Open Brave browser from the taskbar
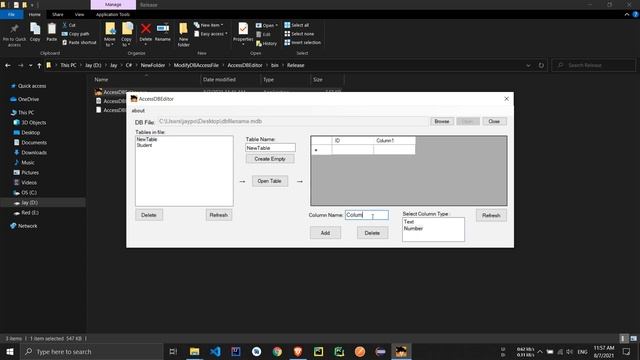Screen dimensions: 640x360 (x=298, y=351)
